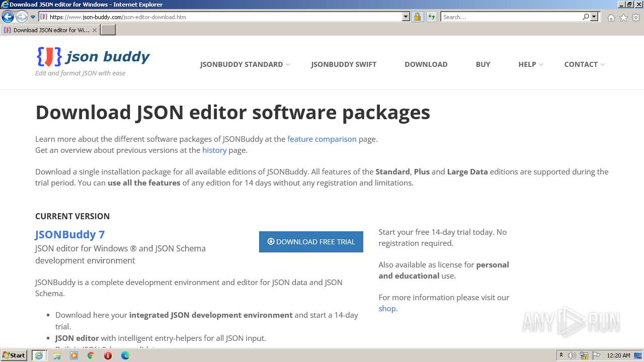This screenshot has width=644, height=362.
Task: Go forward with the browser Forward arrow
Action: tap(22, 17)
